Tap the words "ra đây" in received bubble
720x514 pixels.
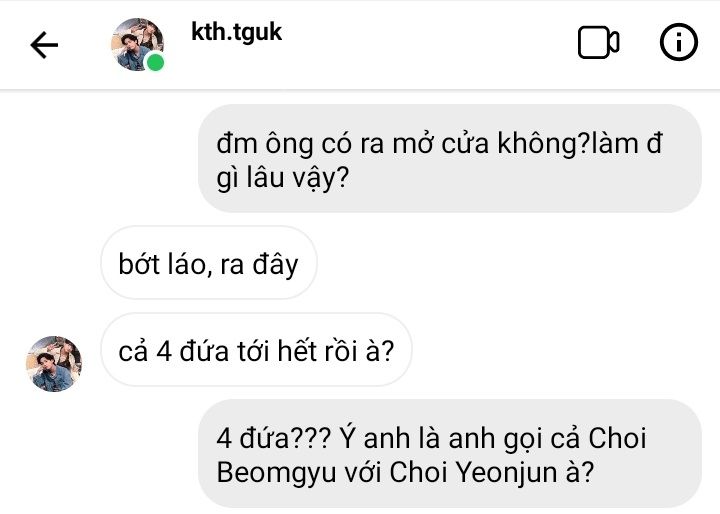[x=259, y=265]
